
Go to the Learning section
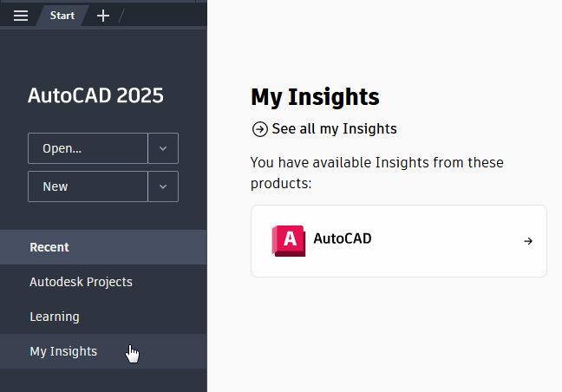pyautogui.click(x=55, y=317)
